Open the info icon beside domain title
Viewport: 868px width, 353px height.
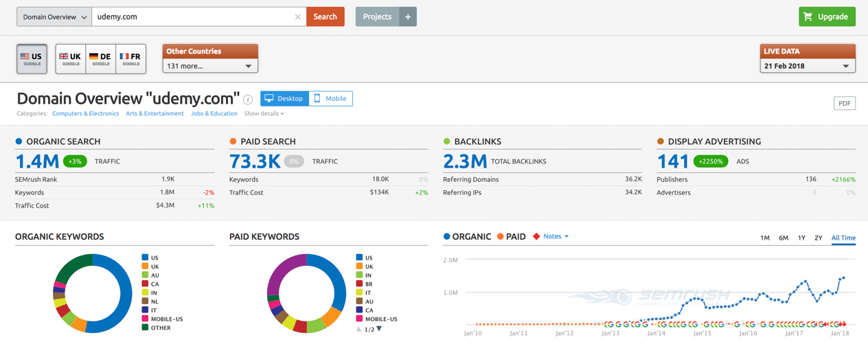248,100
